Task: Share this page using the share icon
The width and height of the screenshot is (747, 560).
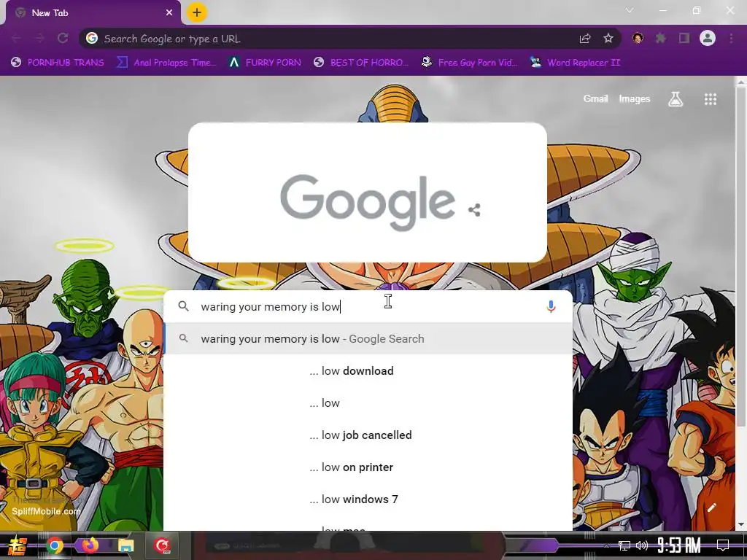Action: pos(585,39)
